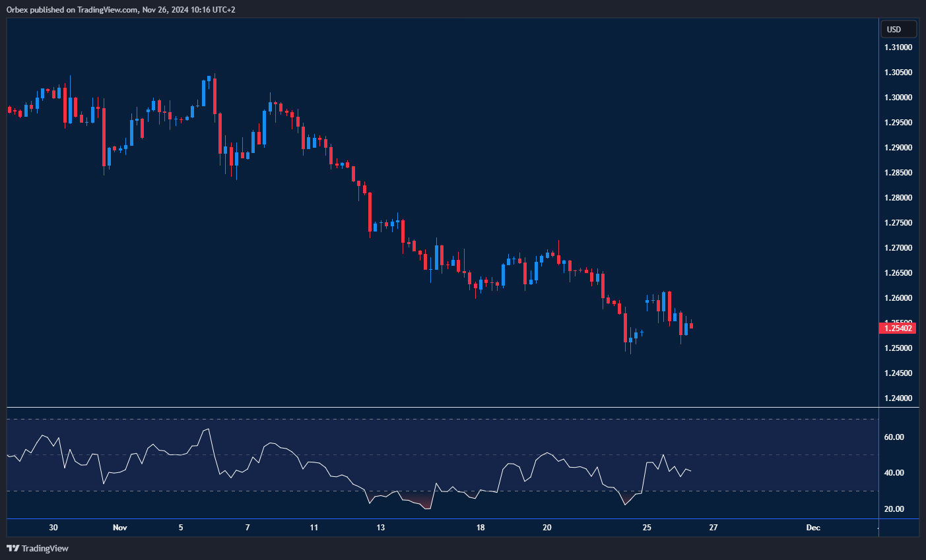Viewport: 926px width, 560px height.
Task: Click the '13' date marker on time axis
Action: pyautogui.click(x=381, y=528)
